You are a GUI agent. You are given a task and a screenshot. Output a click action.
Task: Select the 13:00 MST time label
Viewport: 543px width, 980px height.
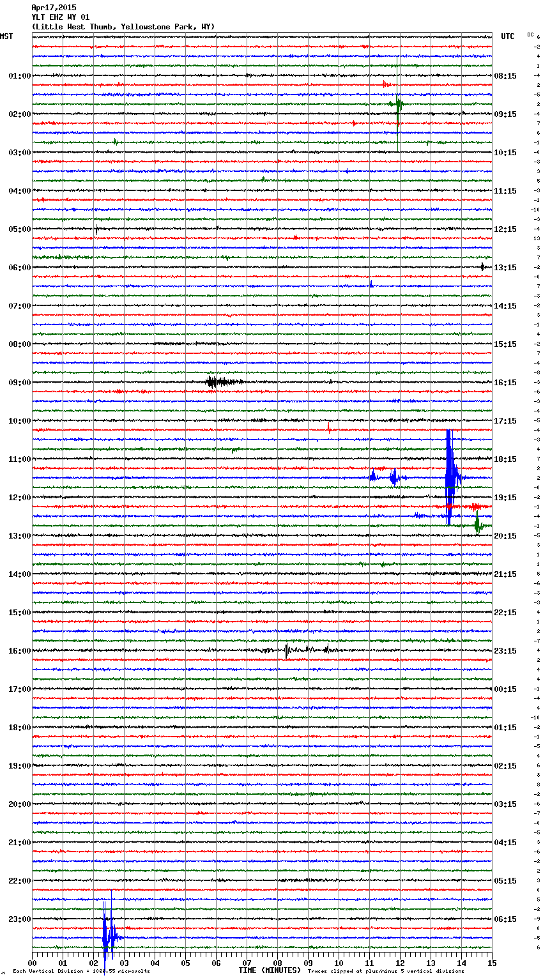coord(20,536)
